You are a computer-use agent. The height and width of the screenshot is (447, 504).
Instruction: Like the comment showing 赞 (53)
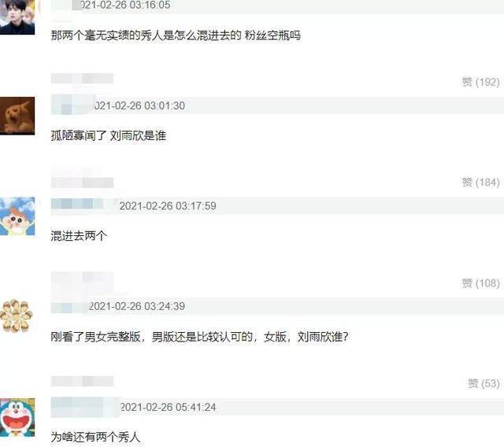click(x=484, y=383)
